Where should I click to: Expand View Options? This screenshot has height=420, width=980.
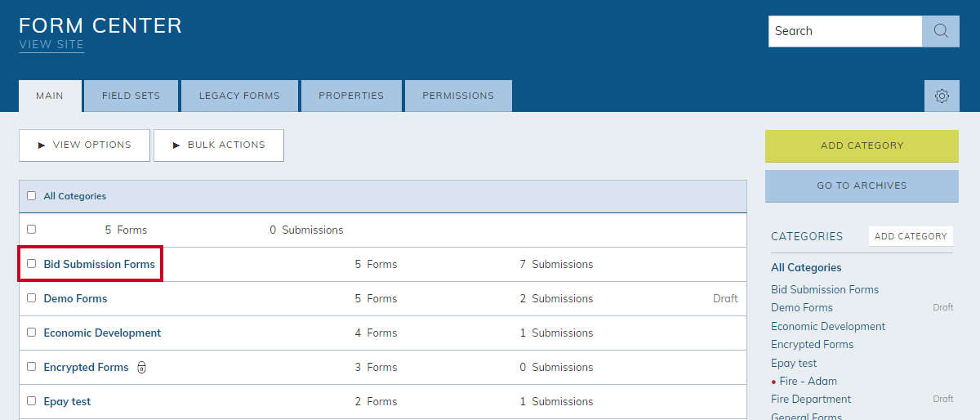tap(84, 145)
